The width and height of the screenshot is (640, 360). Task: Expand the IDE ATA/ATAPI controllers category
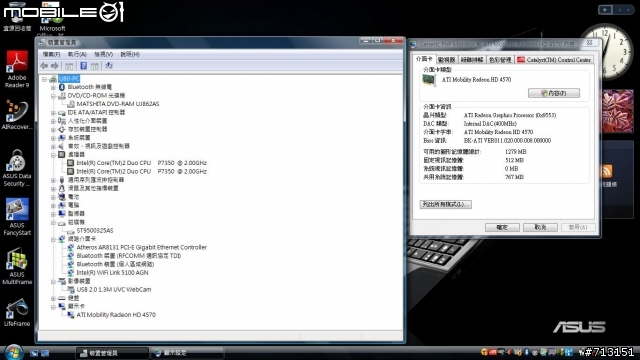click(53, 113)
